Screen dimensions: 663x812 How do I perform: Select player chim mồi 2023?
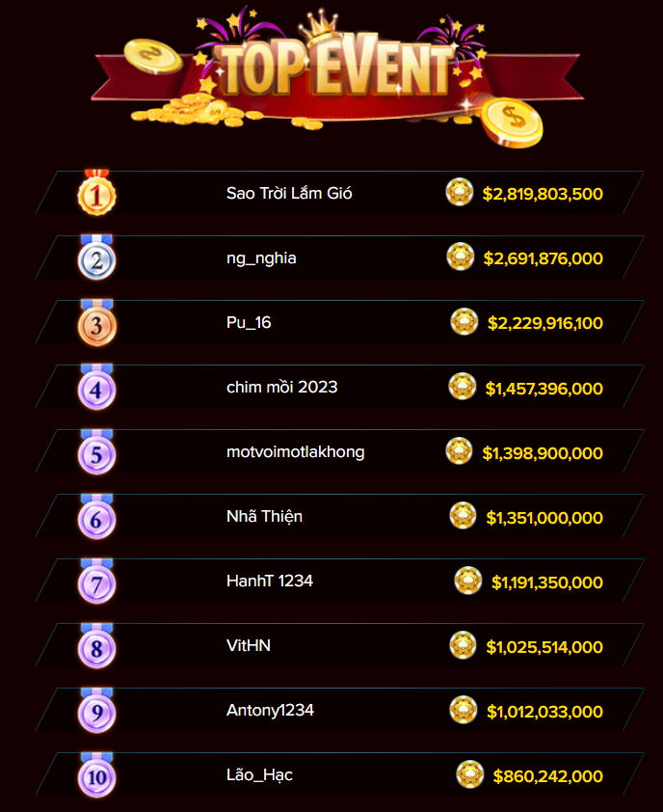[x=282, y=387]
